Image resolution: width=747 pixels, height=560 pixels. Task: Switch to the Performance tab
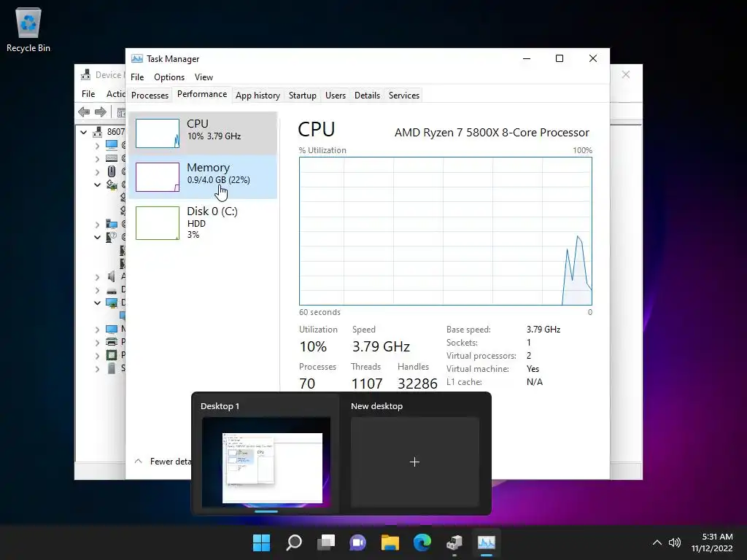coord(202,94)
